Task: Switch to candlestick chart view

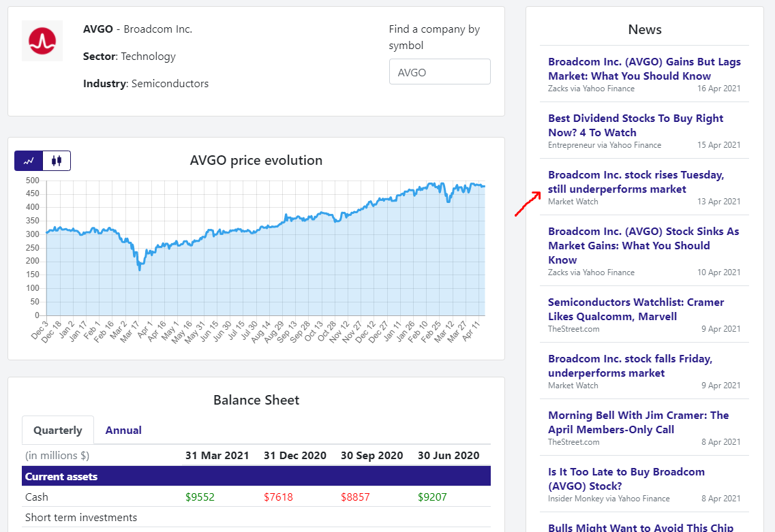Action: coord(57,161)
